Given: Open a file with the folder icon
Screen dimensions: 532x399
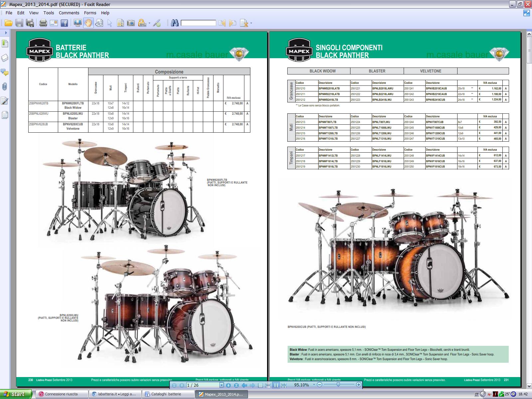Looking at the screenshot, I should [x=9, y=23].
